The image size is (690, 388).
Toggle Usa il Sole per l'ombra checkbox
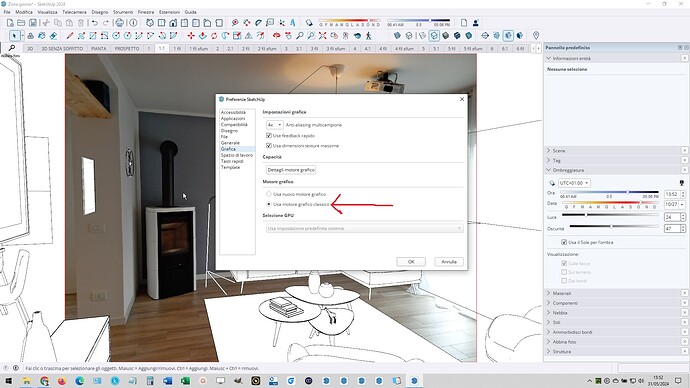(564, 242)
